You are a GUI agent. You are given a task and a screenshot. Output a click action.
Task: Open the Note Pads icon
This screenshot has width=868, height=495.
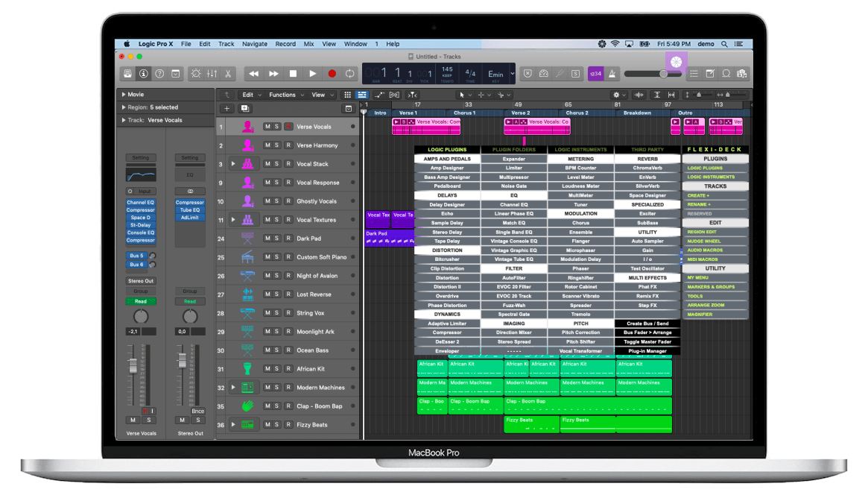pyautogui.click(x=709, y=74)
